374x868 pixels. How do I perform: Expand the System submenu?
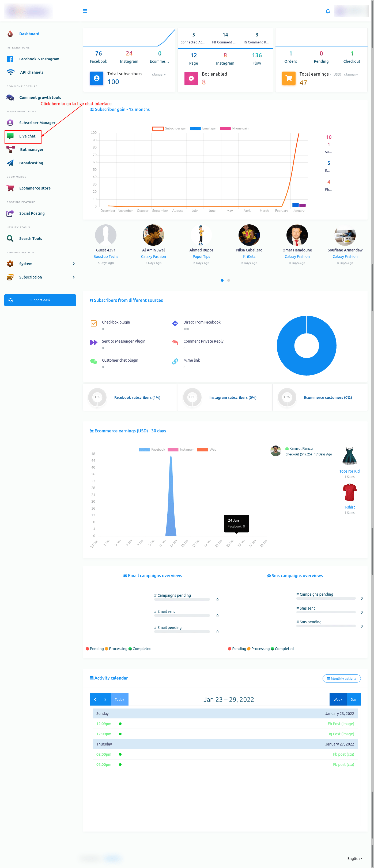tap(74, 264)
